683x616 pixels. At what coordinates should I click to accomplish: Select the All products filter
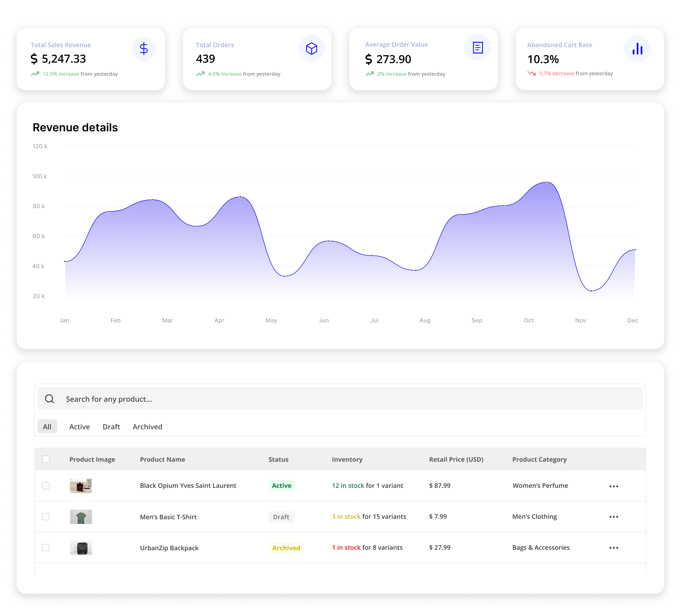47,426
